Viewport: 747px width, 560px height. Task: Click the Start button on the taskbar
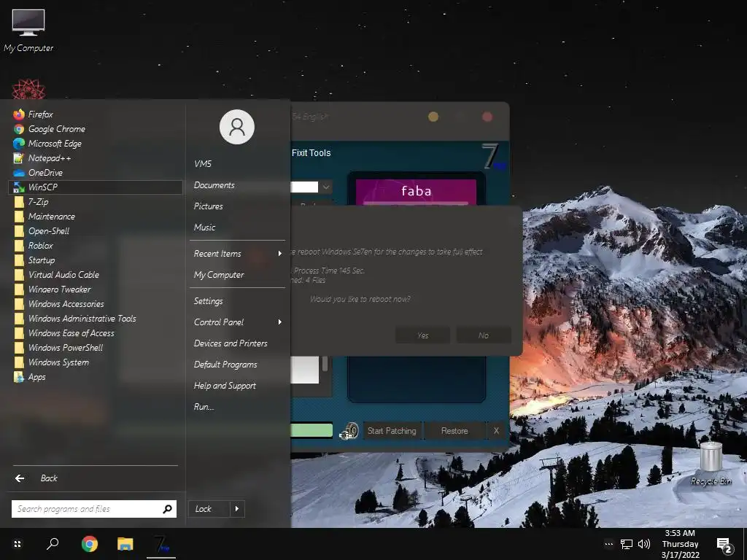[x=18, y=544]
